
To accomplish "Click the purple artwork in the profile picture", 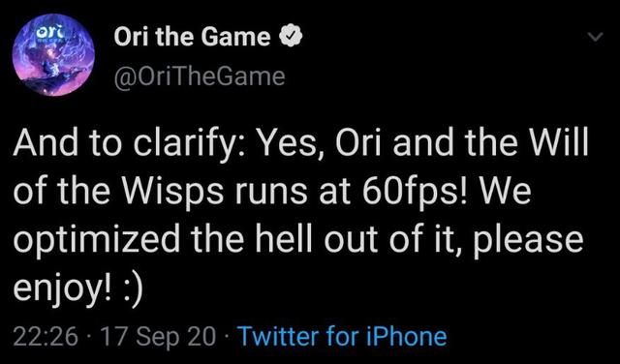I will 53,65.
